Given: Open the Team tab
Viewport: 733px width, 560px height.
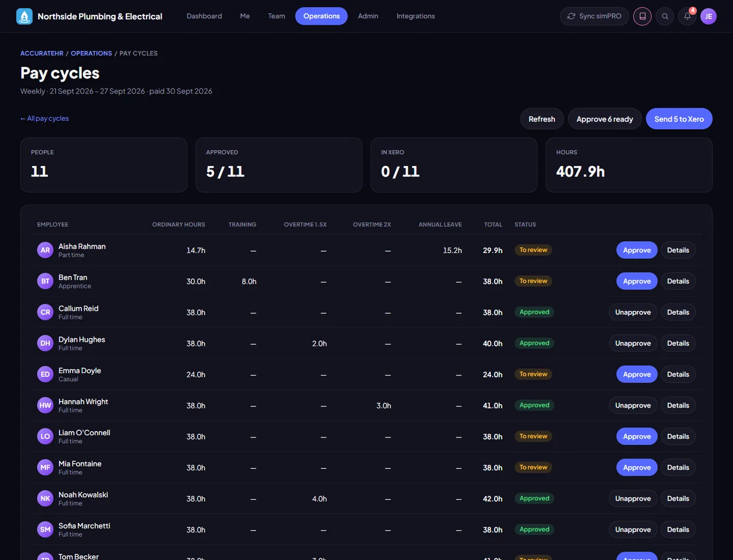Looking at the screenshot, I should (277, 16).
